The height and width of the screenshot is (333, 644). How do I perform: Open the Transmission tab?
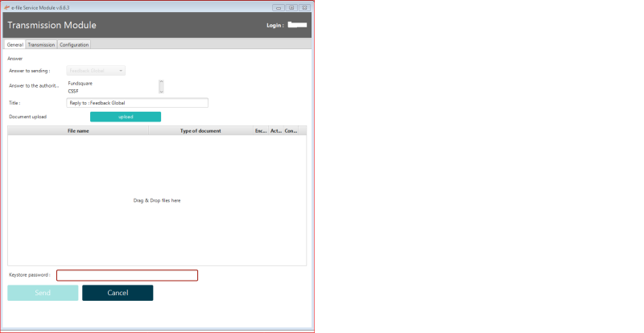click(41, 44)
